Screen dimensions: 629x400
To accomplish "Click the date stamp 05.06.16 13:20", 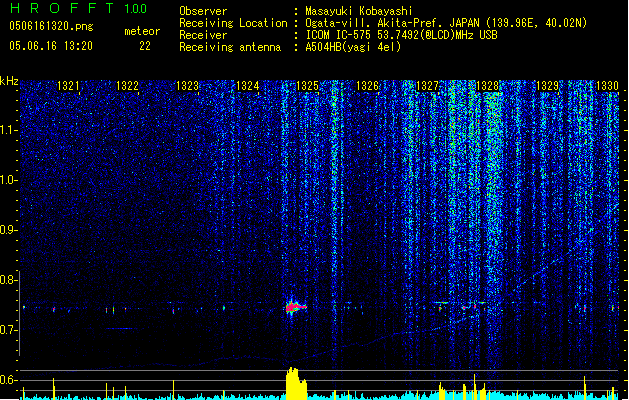I will (x=51, y=46).
